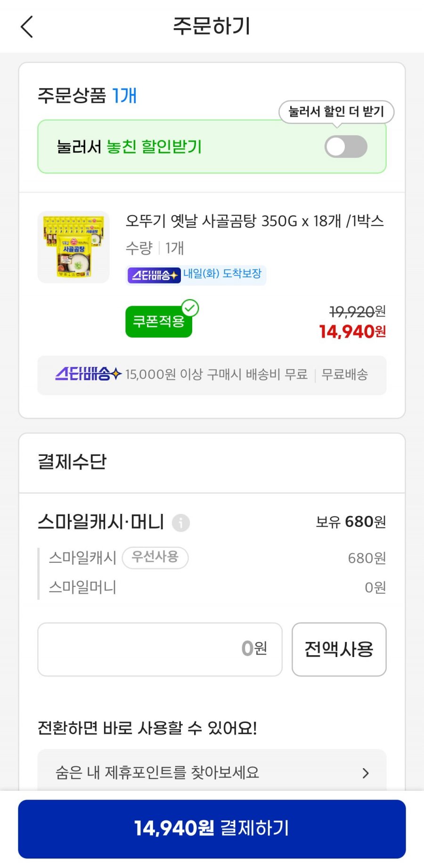Tap the Star Delivery logo in shipping banner

(88, 374)
